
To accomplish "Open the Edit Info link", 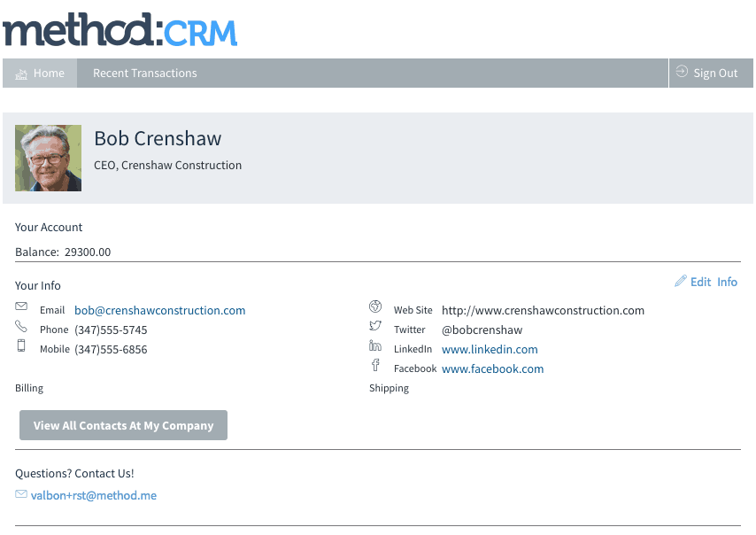I will [x=714, y=282].
